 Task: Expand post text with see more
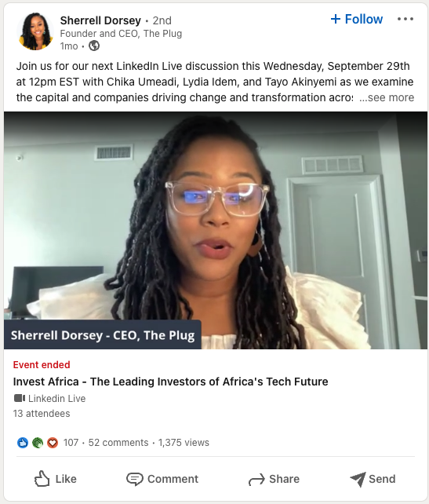[x=387, y=97]
